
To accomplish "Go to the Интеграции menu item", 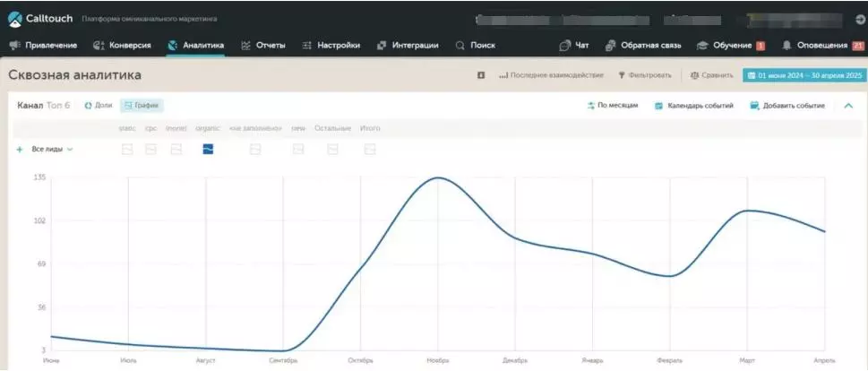I will tap(408, 46).
